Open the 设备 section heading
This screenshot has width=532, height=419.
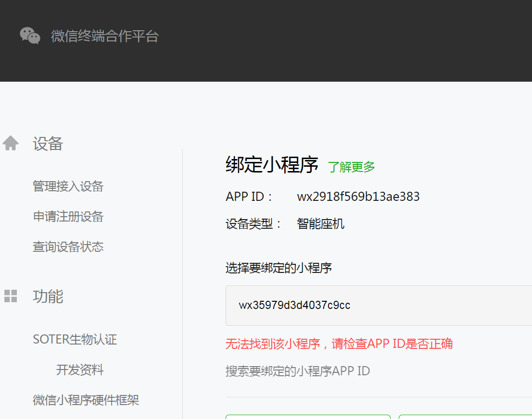[x=48, y=143]
